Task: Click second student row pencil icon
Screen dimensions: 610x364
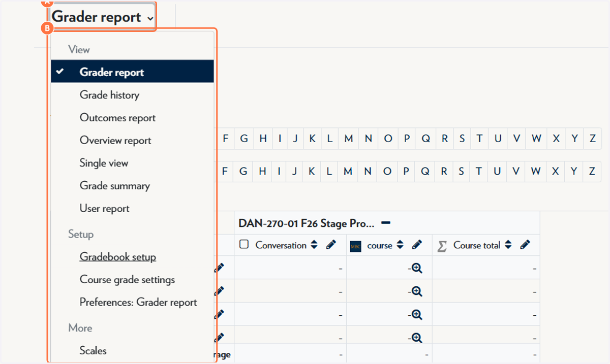Action: [x=219, y=291]
